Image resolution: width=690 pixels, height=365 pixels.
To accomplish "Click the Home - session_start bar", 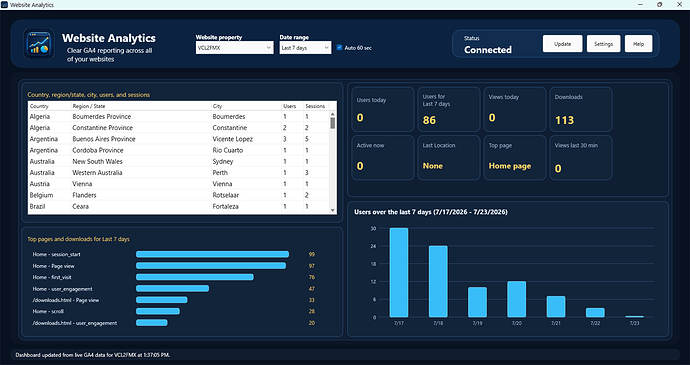I will pos(213,254).
